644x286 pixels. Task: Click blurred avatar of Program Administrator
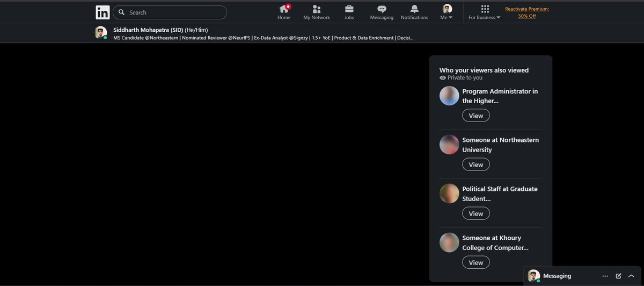(449, 96)
